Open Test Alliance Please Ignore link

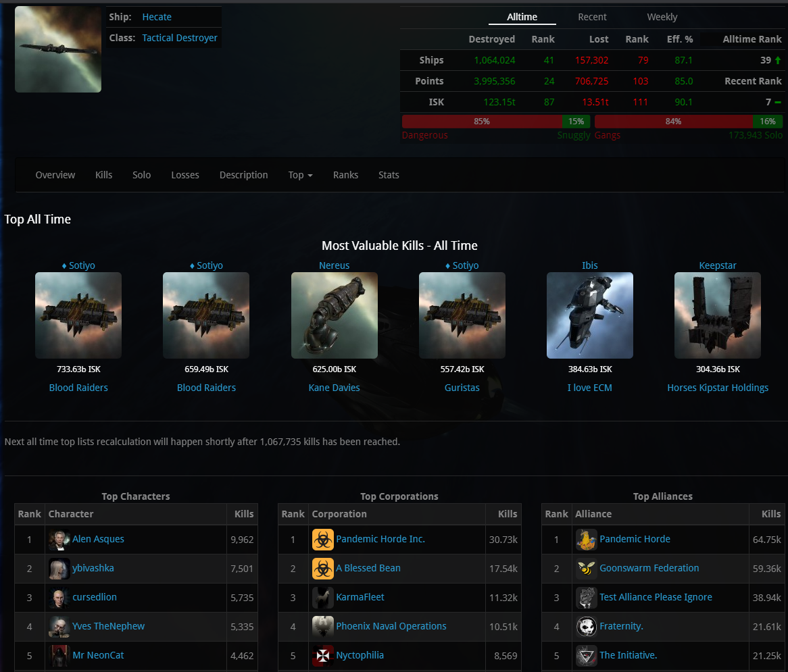point(656,598)
